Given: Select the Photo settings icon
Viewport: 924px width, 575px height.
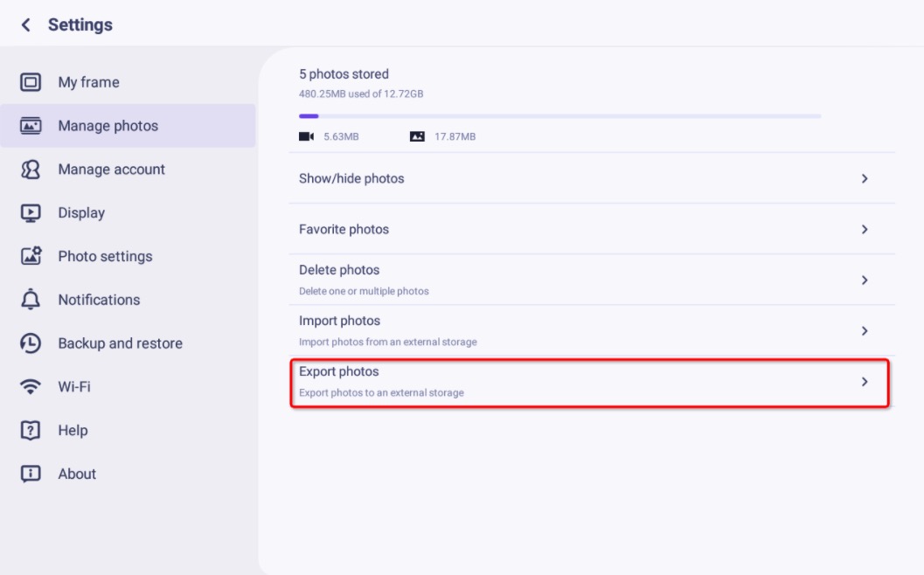Looking at the screenshot, I should tap(29, 256).
